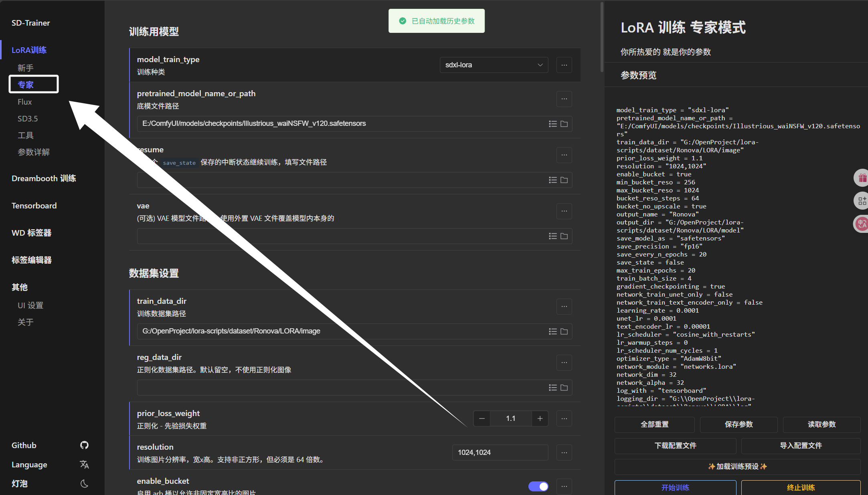The width and height of the screenshot is (868, 495).
Task: Click the resolution 1024,1024 input field
Action: pyautogui.click(x=500, y=453)
